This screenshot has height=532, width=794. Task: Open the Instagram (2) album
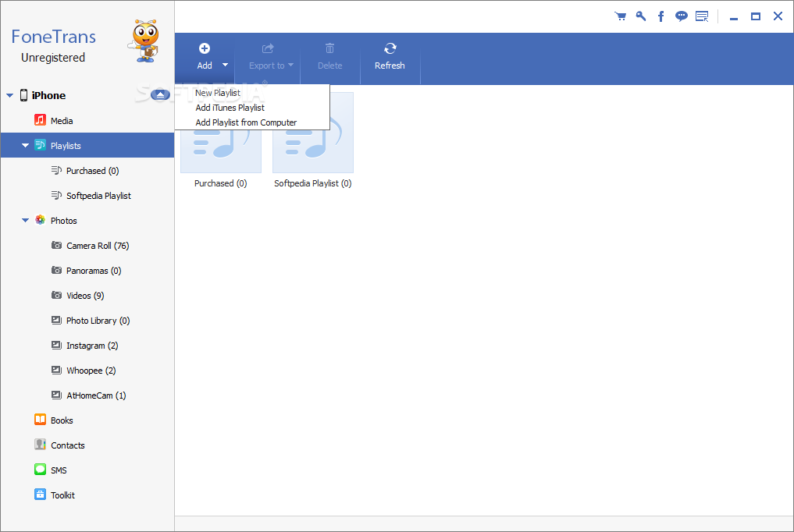pyautogui.click(x=92, y=346)
